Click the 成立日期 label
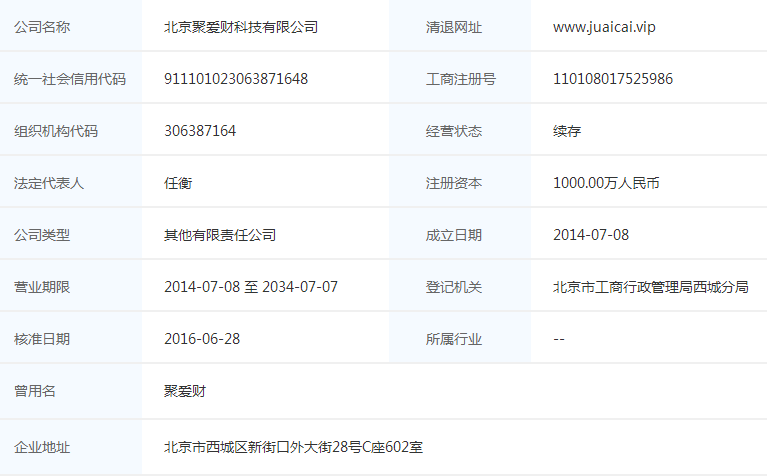 click(x=453, y=235)
